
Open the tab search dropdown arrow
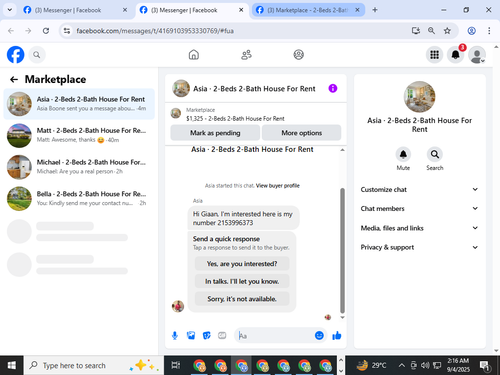click(x=10, y=10)
